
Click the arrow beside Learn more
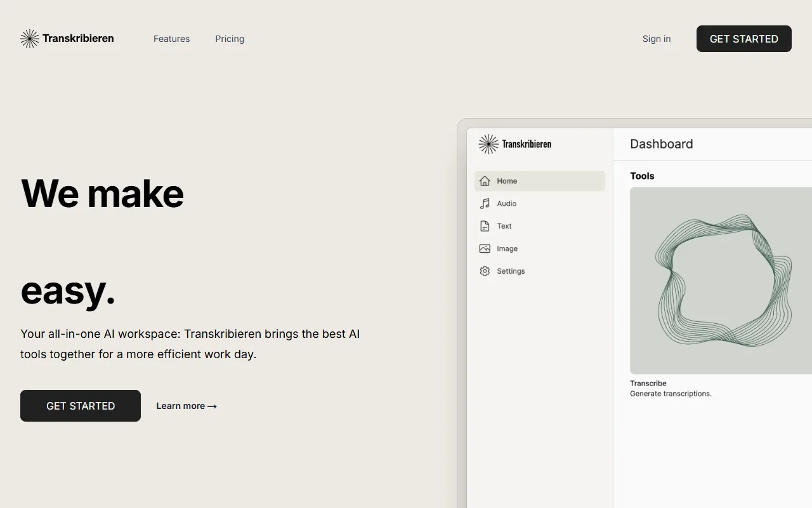pyautogui.click(x=212, y=406)
